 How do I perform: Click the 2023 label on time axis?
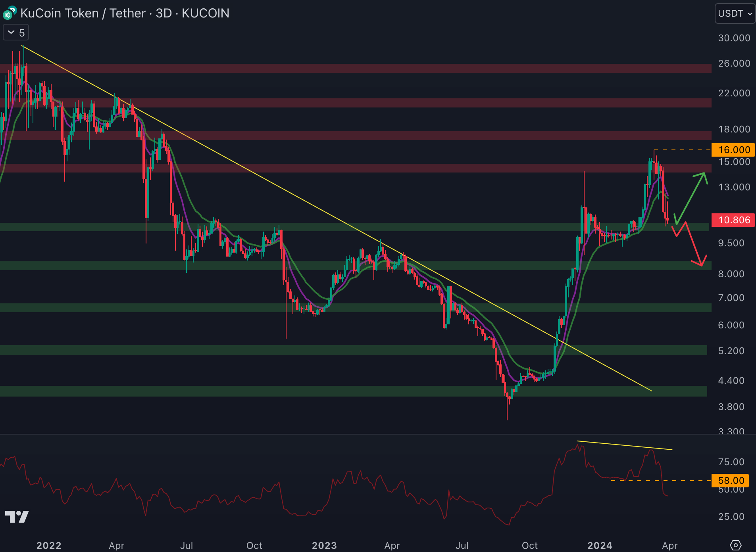point(324,546)
